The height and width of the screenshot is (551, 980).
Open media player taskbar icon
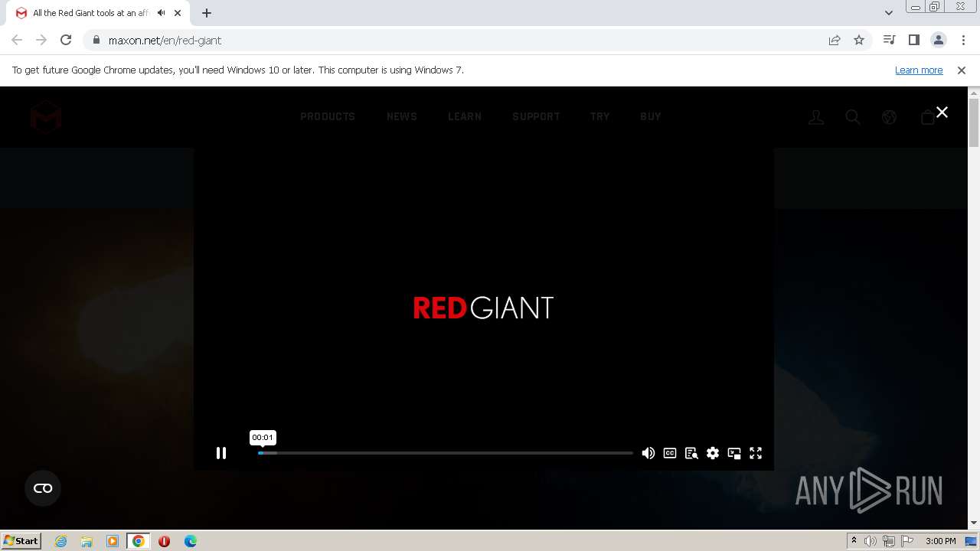113,541
